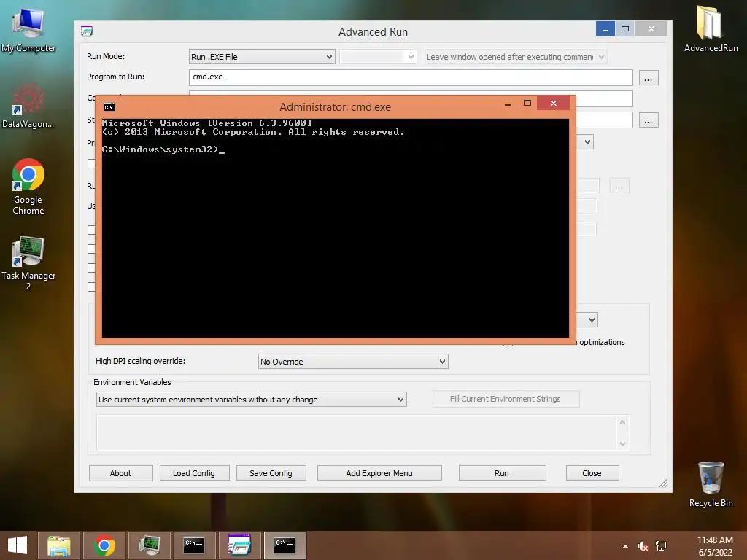Open Task Manager 2 desktop shortcut
Viewport: 747px width, 560px height.
(28, 262)
